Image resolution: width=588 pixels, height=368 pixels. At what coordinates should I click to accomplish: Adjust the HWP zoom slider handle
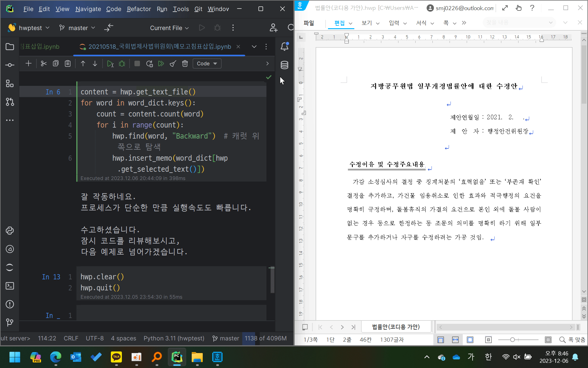(512, 339)
